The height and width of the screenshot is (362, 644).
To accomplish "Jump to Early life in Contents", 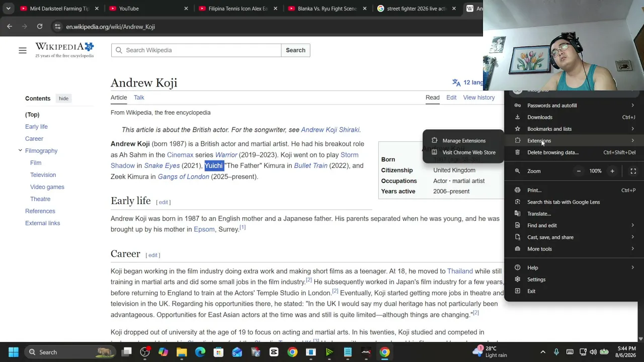I will click(36, 127).
